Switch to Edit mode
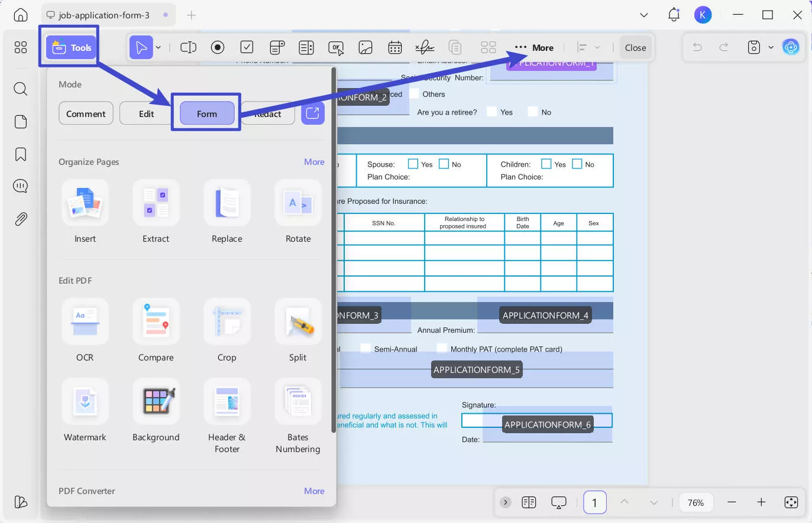This screenshot has width=812, height=523. click(x=145, y=113)
